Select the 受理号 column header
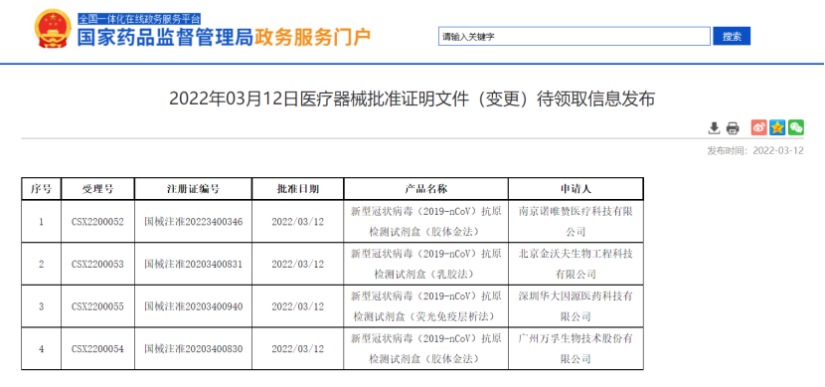This screenshot has height=387, width=825. [x=97, y=189]
